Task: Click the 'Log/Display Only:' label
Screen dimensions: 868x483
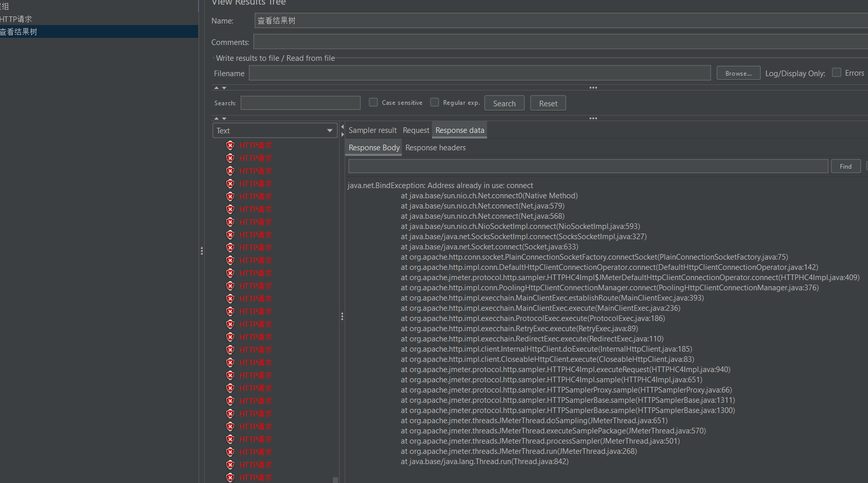Action: click(795, 74)
